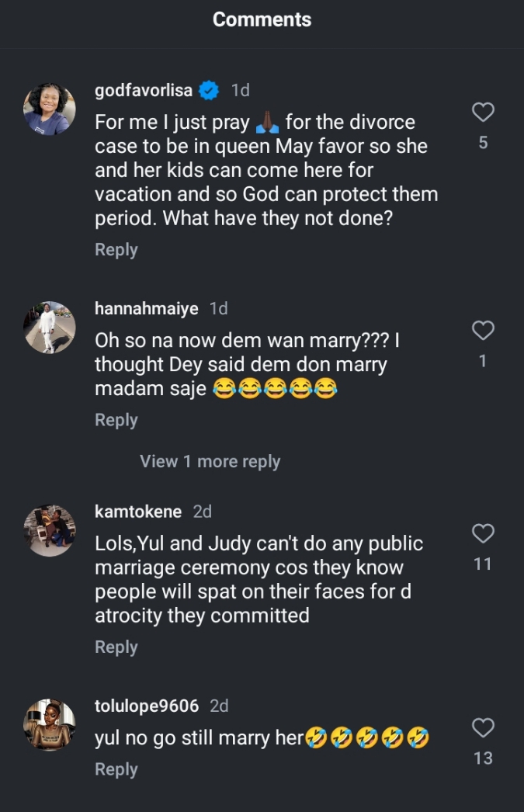The height and width of the screenshot is (812, 524).
Task: Click godfavorlisa's verified badge
Action: [x=209, y=91]
